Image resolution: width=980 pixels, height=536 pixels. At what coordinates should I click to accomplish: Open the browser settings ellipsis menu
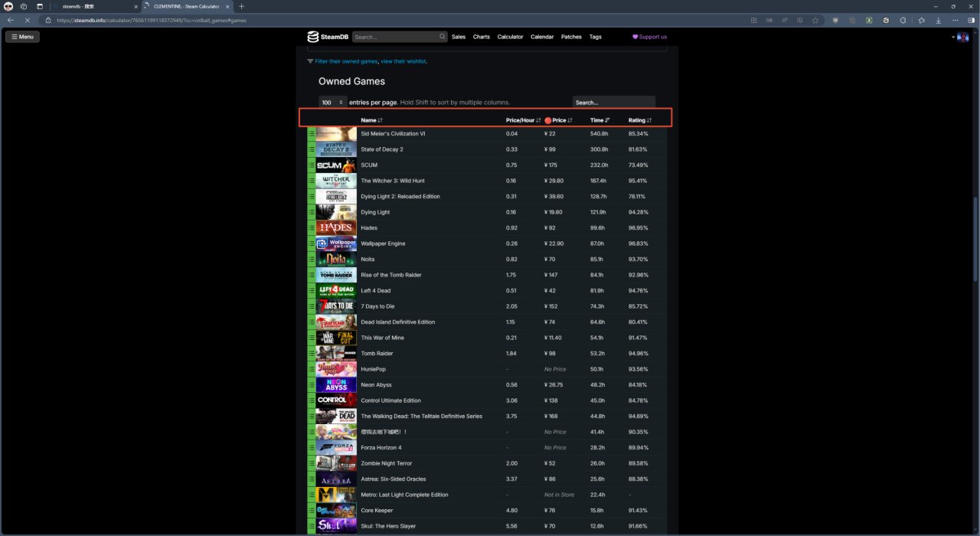coord(955,20)
